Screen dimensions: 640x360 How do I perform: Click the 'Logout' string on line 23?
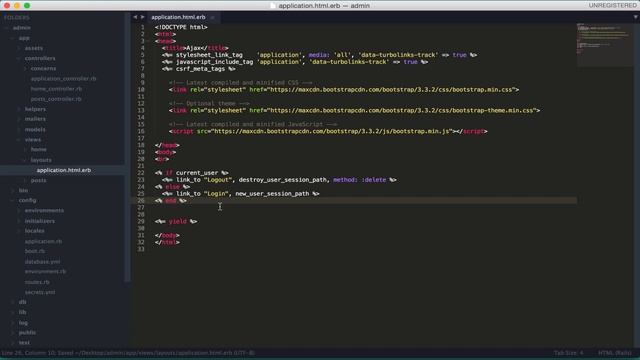pyautogui.click(x=218, y=180)
